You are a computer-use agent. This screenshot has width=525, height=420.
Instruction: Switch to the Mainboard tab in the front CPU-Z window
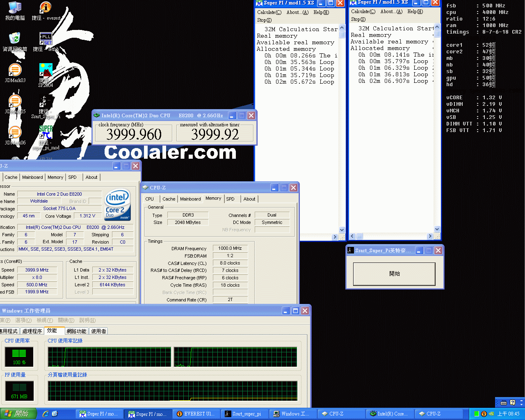point(190,199)
